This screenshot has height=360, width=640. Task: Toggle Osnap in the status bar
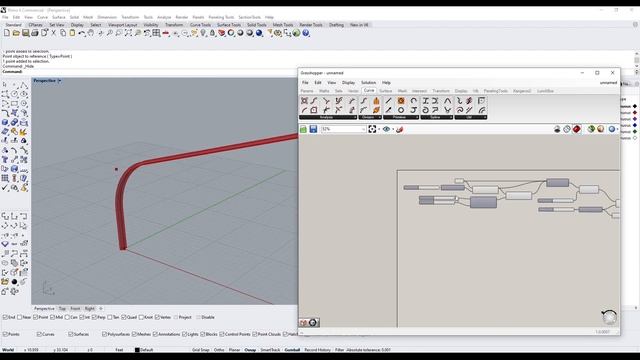[x=250, y=350]
